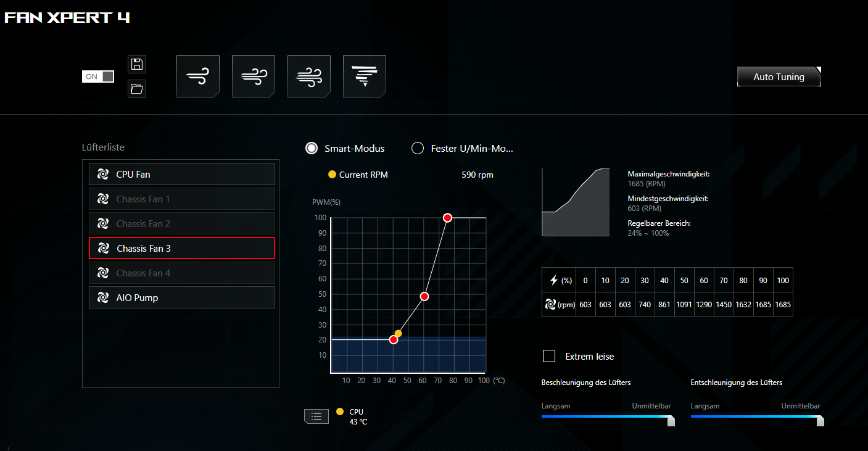
Task: Click the red curve point near 50% PWM
Action: click(x=424, y=297)
